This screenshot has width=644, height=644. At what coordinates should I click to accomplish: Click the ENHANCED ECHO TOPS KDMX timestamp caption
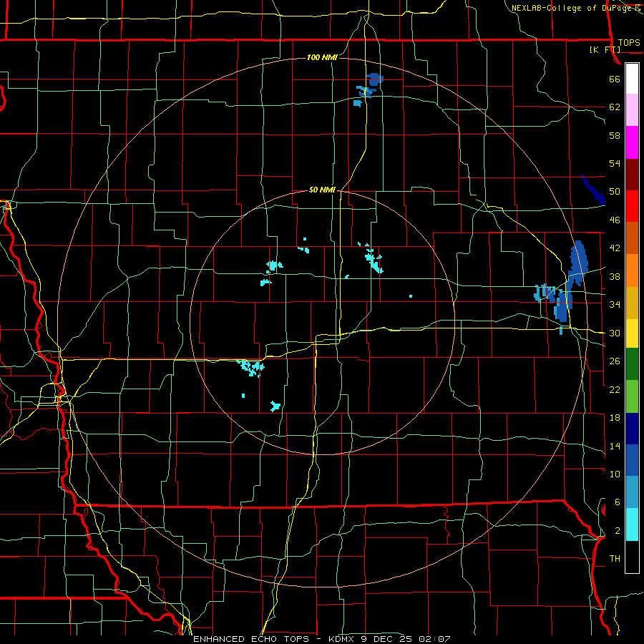[322, 639]
